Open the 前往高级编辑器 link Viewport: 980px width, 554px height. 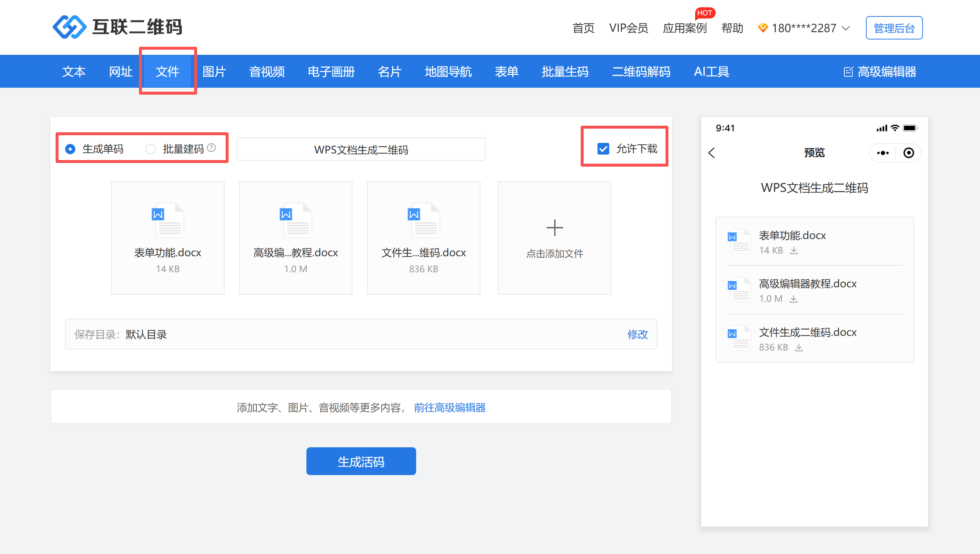(449, 407)
